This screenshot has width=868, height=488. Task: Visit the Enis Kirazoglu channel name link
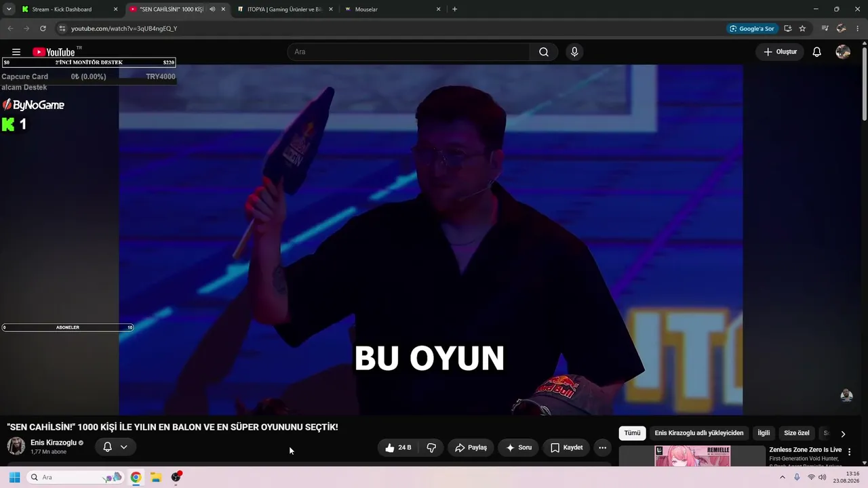(x=54, y=443)
